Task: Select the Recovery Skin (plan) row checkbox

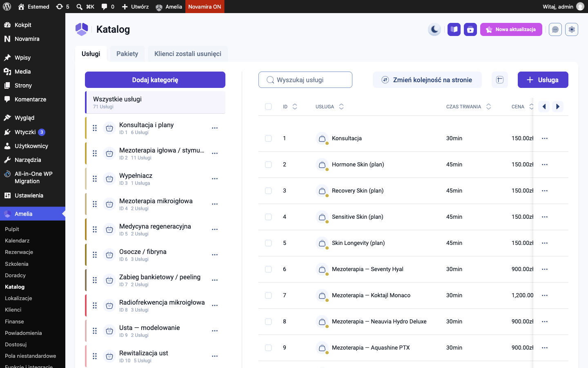Action: (x=268, y=191)
